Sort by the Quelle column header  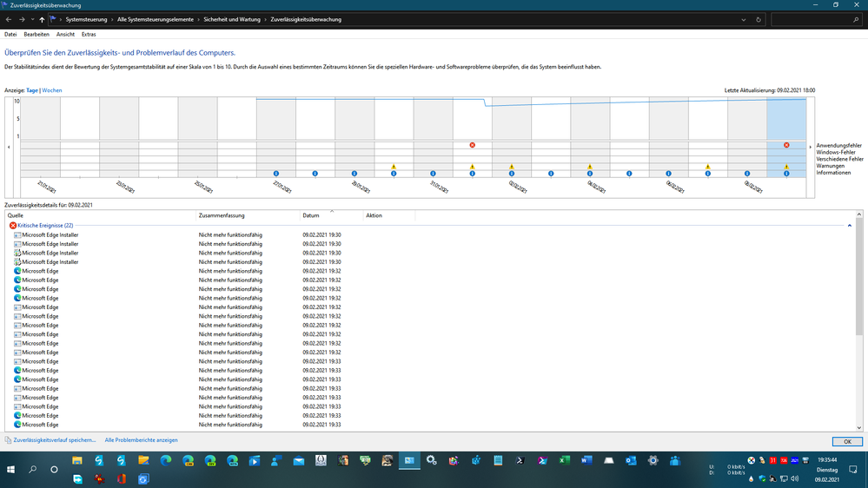coord(101,215)
